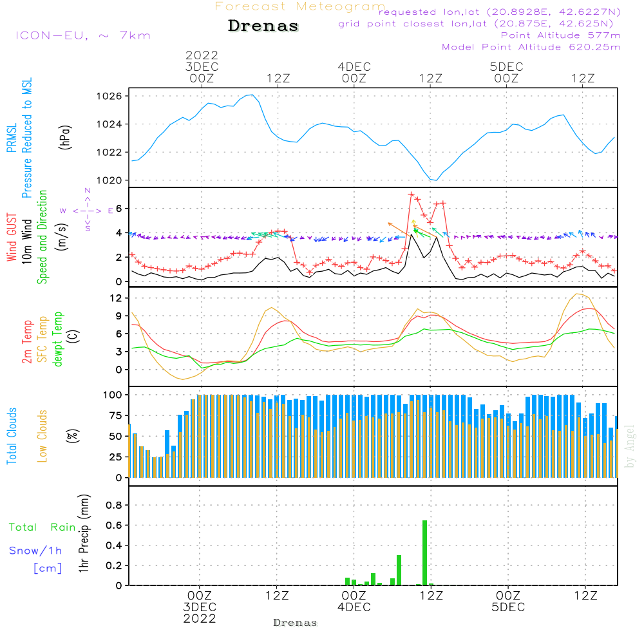Click the 'Total Clouds' axis label
This screenshot has height=644, width=644.
click(13, 436)
